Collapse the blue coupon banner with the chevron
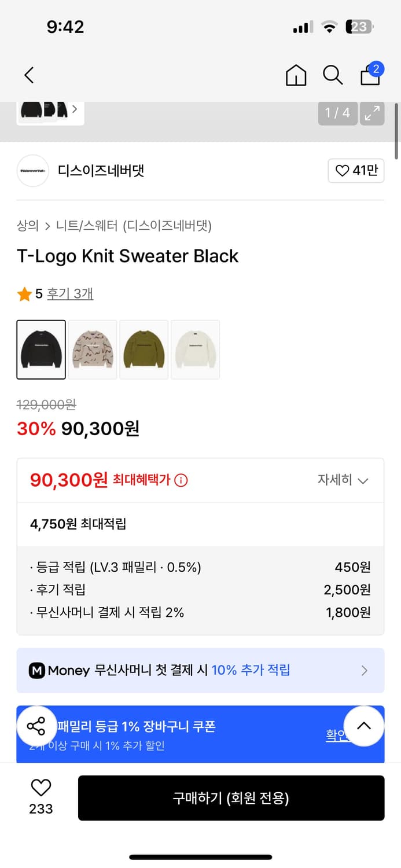401x868 pixels. (364, 726)
